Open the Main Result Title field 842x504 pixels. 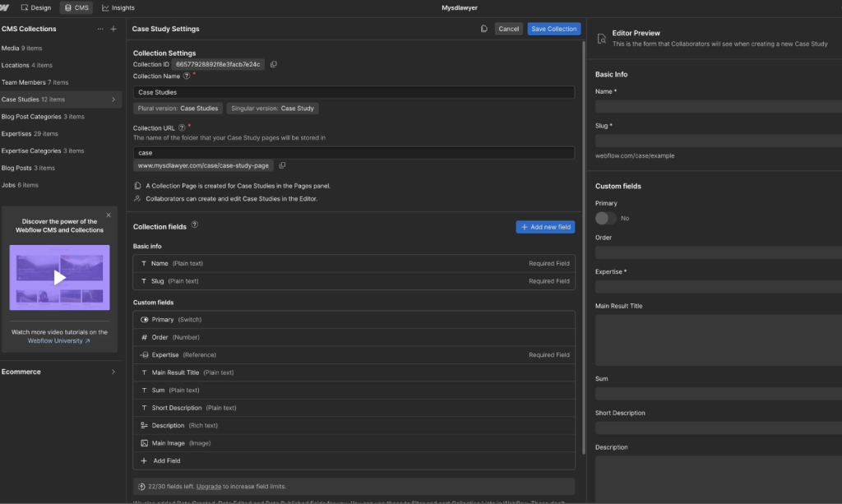[x=354, y=372]
